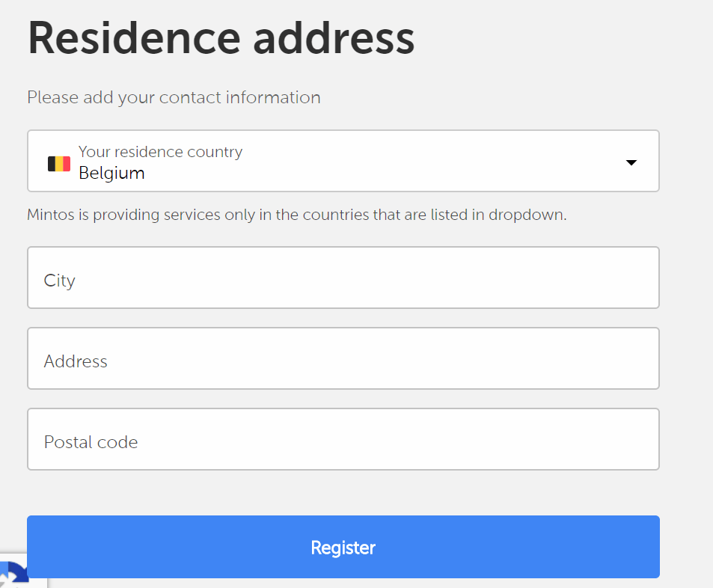The width and height of the screenshot is (713, 588).
Task: Click the 'City' placeholder text
Action: pyautogui.click(x=60, y=281)
